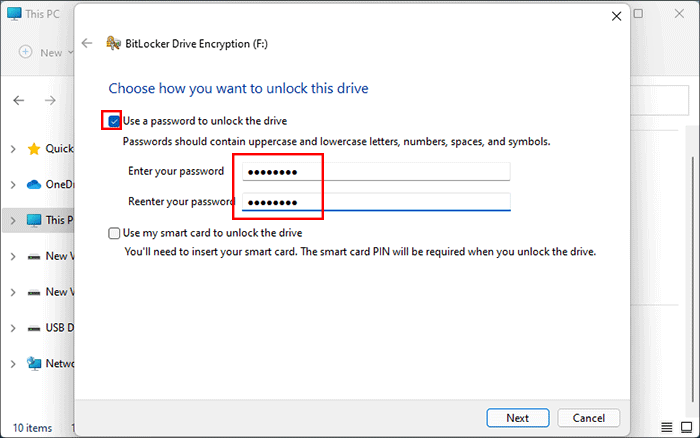Open the Network icon in navigation pane

tap(34, 364)
